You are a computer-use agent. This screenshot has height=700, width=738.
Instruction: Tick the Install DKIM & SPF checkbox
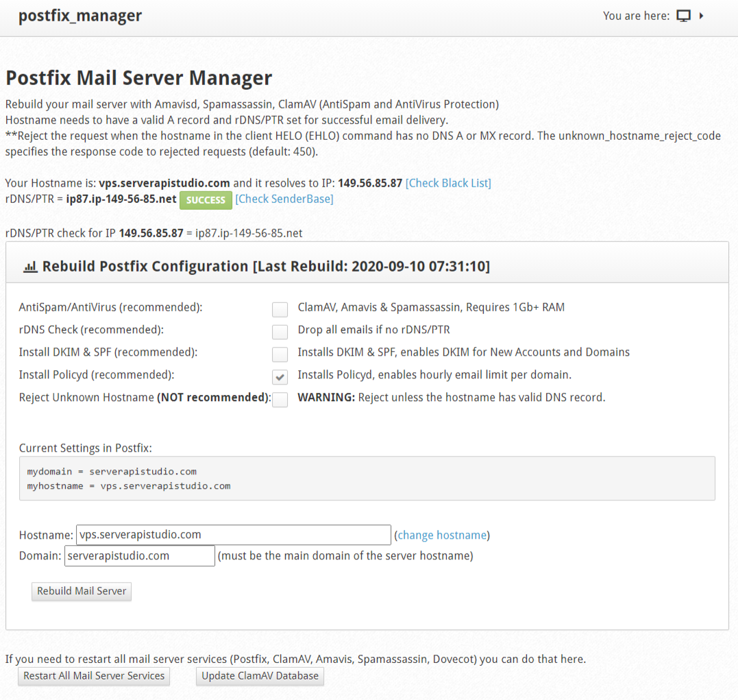[x=280, y=354]
